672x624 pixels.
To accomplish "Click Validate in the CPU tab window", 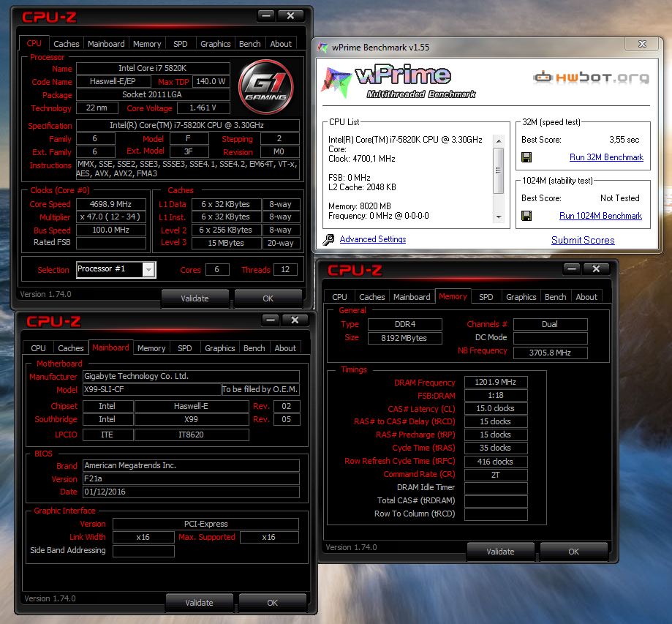I will coord(195,298).
